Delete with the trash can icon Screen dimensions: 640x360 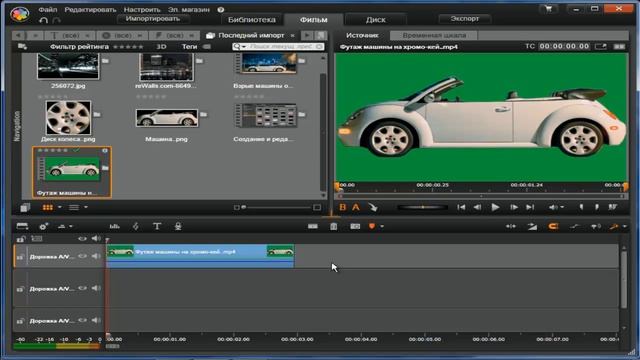[x=333, y=226]
